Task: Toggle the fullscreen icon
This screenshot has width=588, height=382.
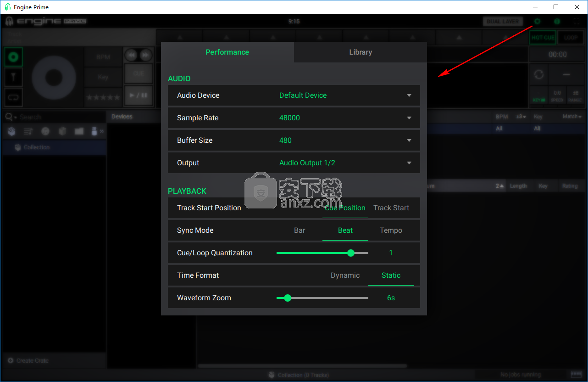Action: 577,22
